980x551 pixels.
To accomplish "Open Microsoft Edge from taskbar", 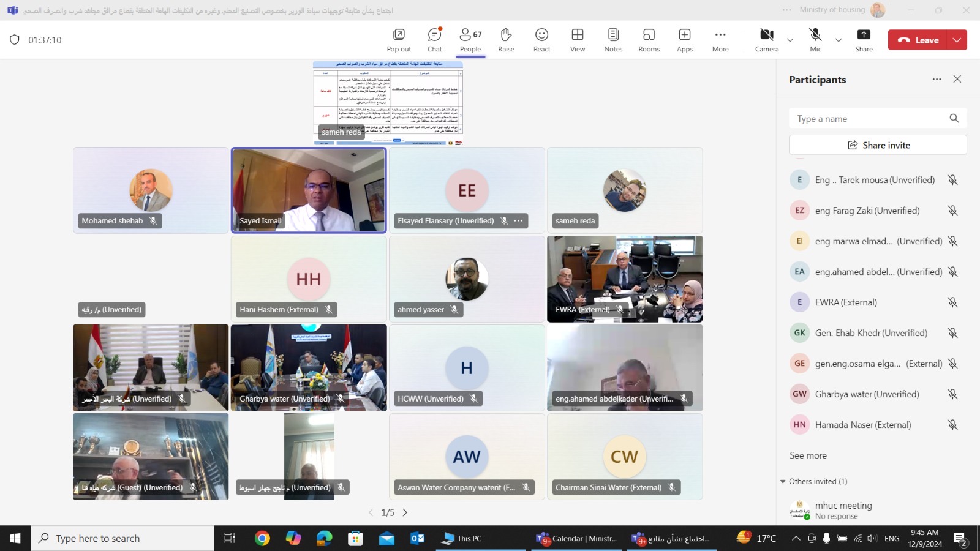I will click(x=325, y=538).
